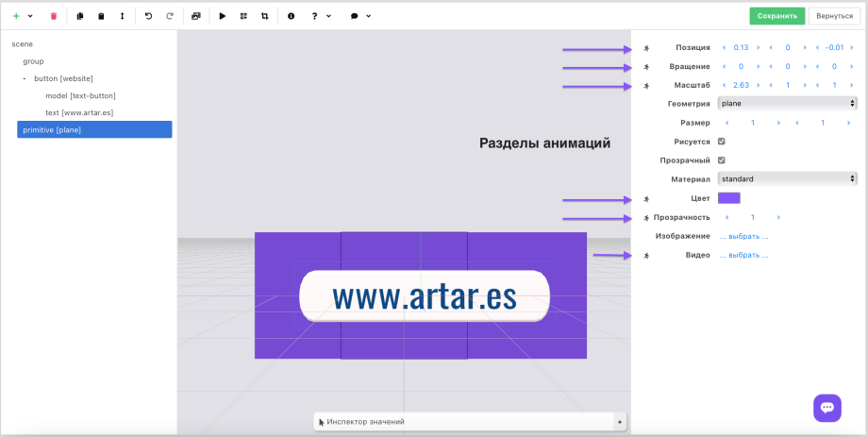Click the crop icon in toolbar

tap(264, 16)
